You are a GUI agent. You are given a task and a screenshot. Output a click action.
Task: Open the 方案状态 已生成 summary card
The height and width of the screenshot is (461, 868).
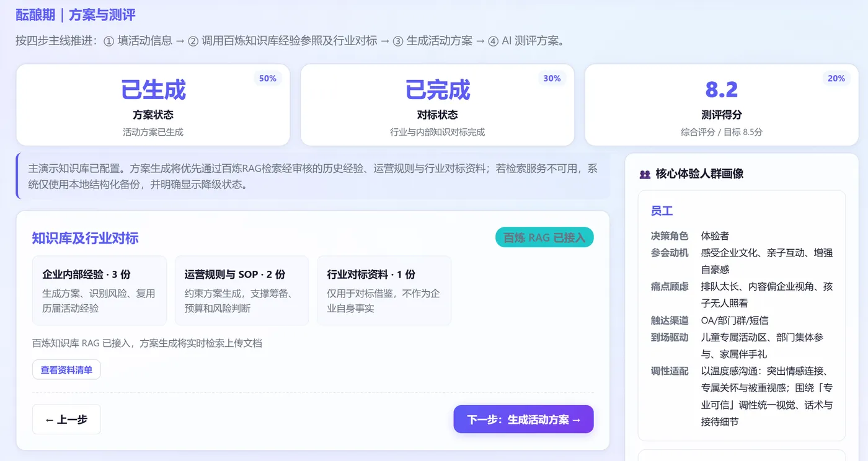(x=153, y=105)
